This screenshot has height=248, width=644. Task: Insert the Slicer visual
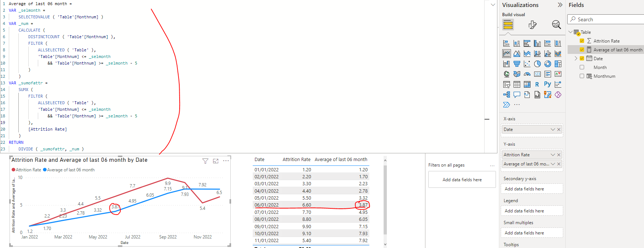click(507, 84)
